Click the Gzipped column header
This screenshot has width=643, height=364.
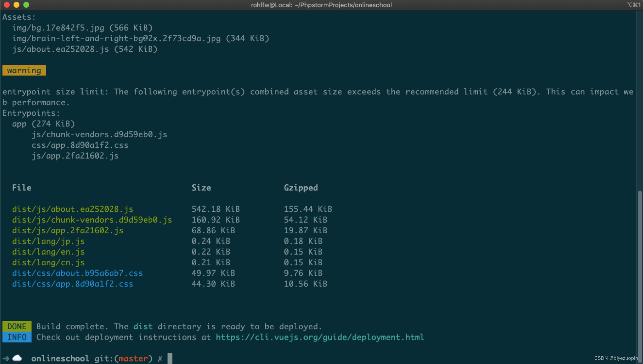[300, 188]
